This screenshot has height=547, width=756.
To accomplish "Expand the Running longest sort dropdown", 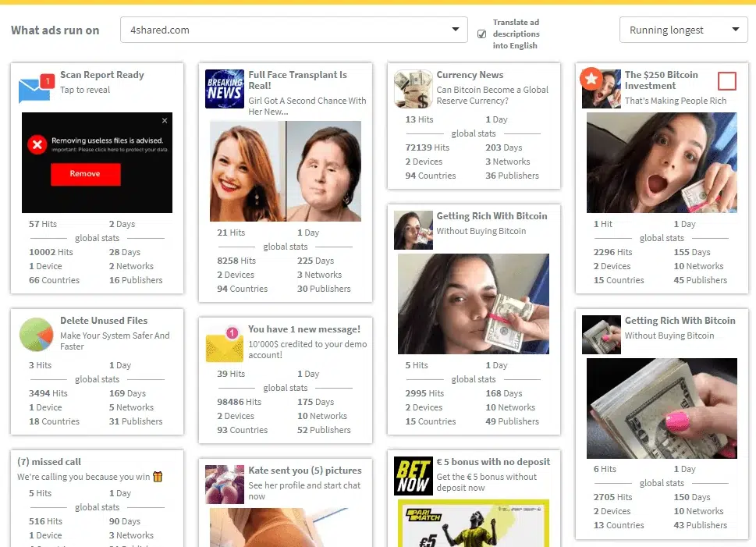I will click(x=683, y=30).
